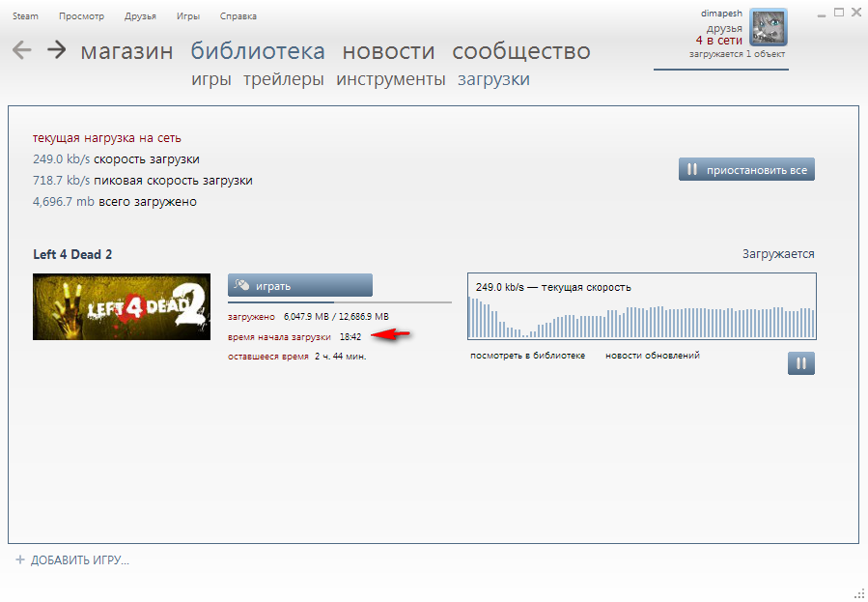The height and width of the screenshot is (602, 868).
Task: Close the Steam window
Action: pyautogui.click(x=856, y=13)
